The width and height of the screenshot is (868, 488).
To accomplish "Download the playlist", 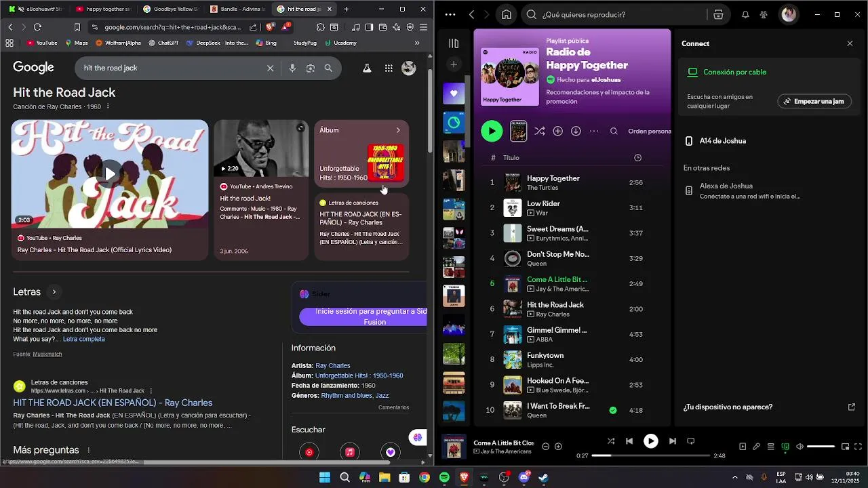I will click(x=576, y=131).
